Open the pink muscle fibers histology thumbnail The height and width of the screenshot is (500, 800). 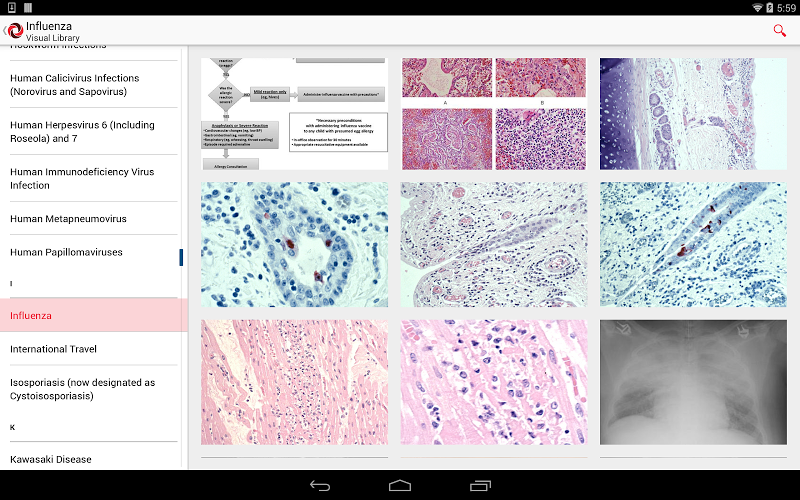pyautogui.click(x=294, y=382)
